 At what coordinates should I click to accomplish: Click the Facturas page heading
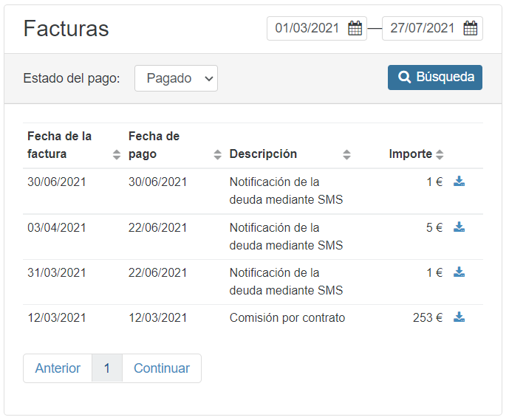click(66, 29)
